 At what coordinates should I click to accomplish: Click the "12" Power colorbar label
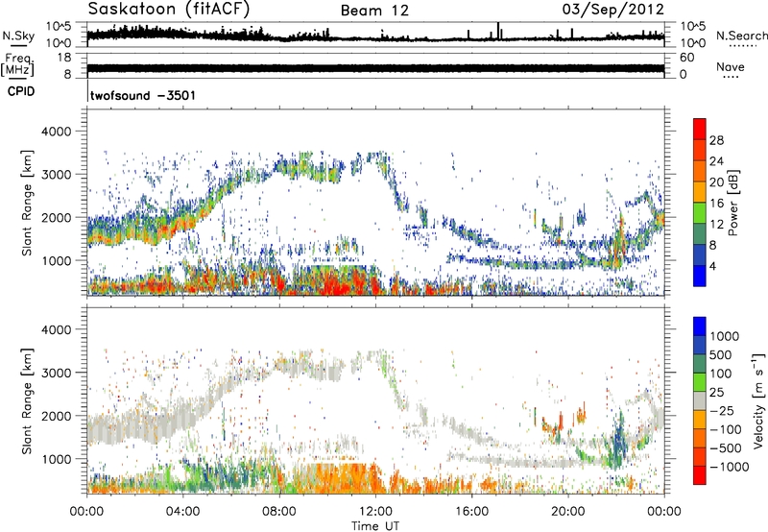click(716, 225)
